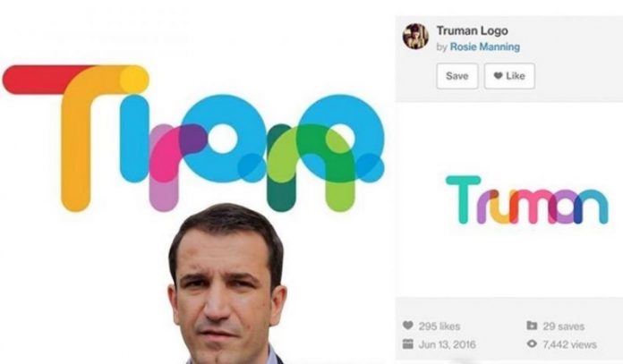
Task: Click the blue letter n ending Truman logo
Action: click(x=593, y=207)
